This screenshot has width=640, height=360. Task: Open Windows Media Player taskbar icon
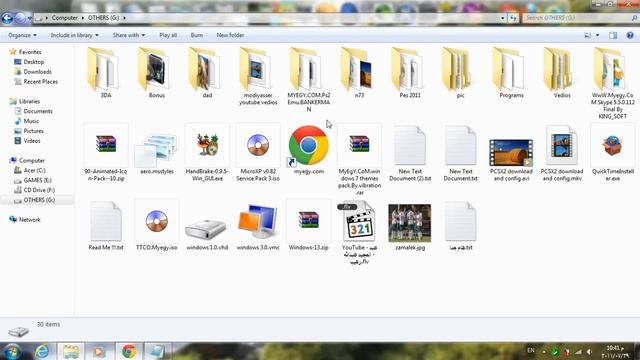pyautogui.click(x=99, y=351)
